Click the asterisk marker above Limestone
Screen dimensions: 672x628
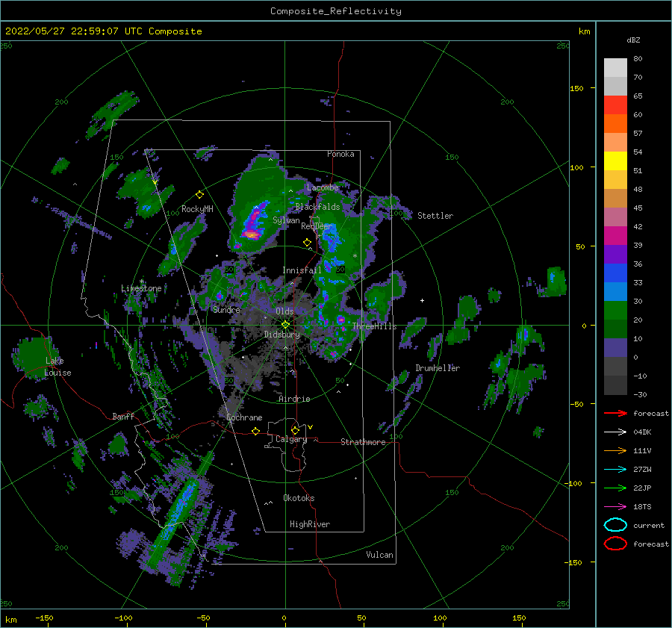click(141, 282)
